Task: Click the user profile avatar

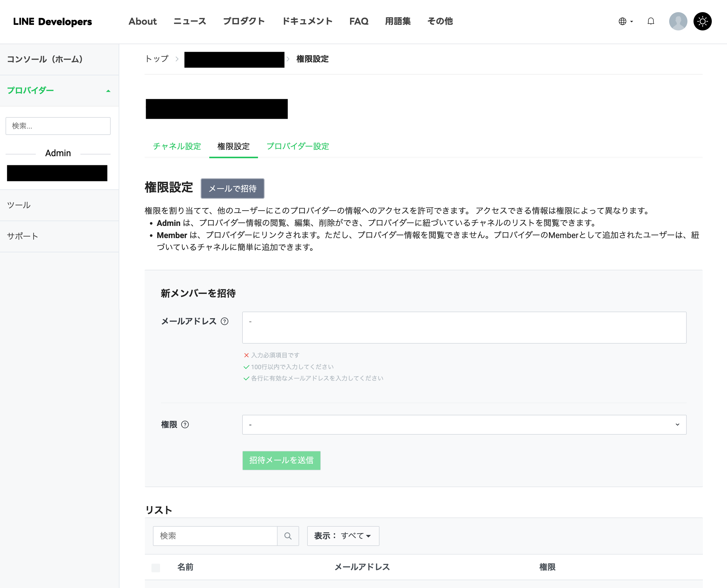Action: pos(678,21)
